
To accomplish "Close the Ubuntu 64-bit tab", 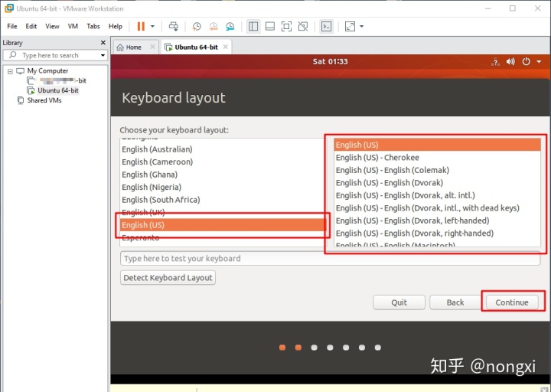I will tap(226, 47).
